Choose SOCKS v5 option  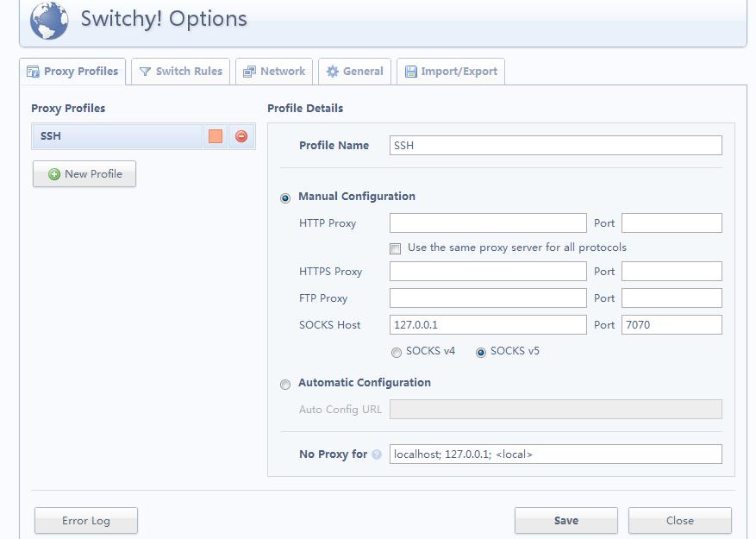click(481, 352)
